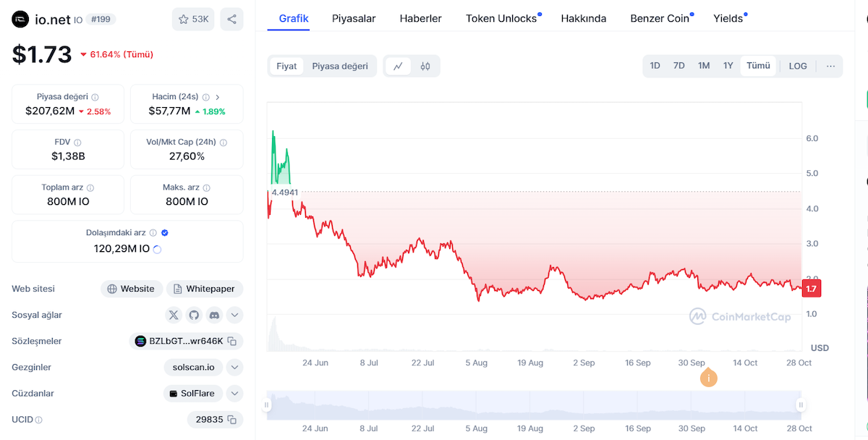Image resolution: width=868 pixels, height=440 pixels.
Task: Expand more social networks dropdown
Action: pyautogui.click(x=234, y=315)
